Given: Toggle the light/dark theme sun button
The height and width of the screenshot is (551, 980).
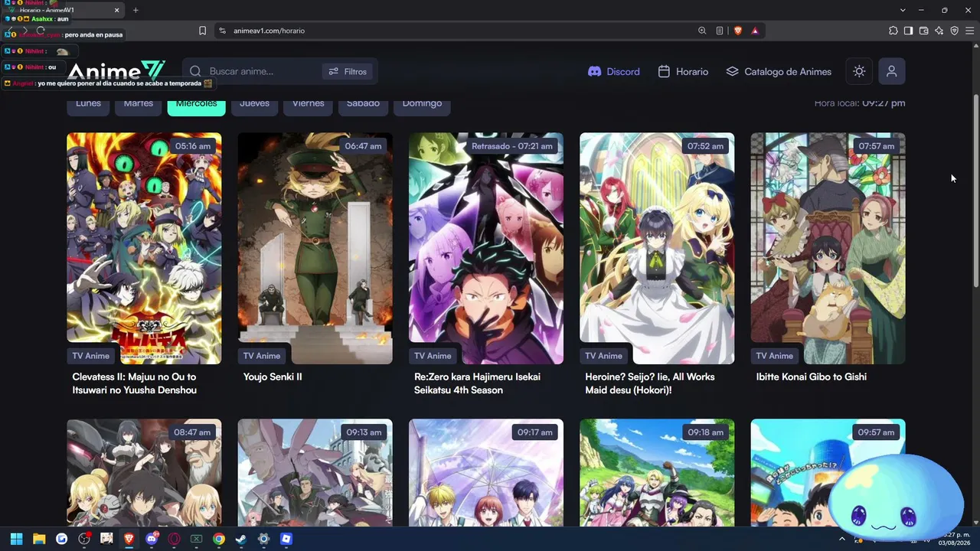Looking at the screenshot, I should click(x=859, y=71).
